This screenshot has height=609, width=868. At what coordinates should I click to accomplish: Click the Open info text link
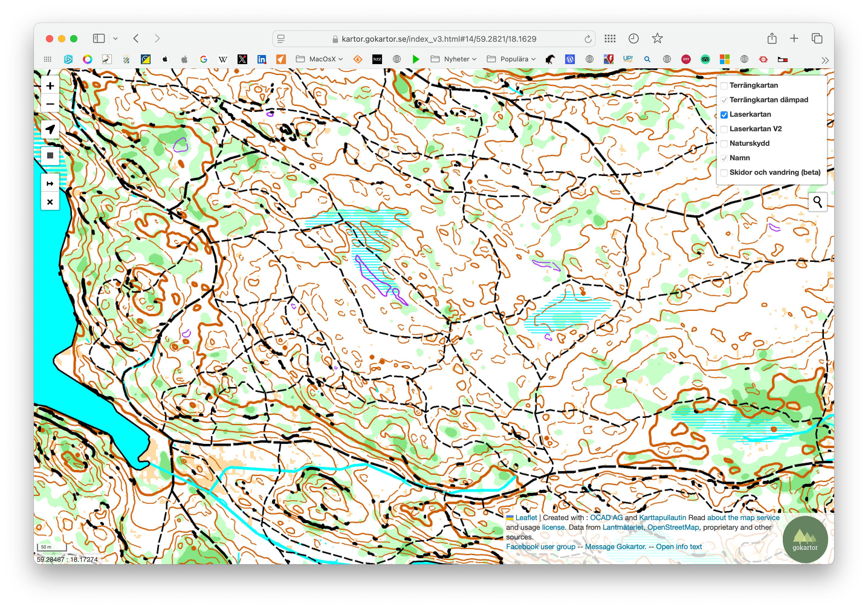[x=679, y=547]
